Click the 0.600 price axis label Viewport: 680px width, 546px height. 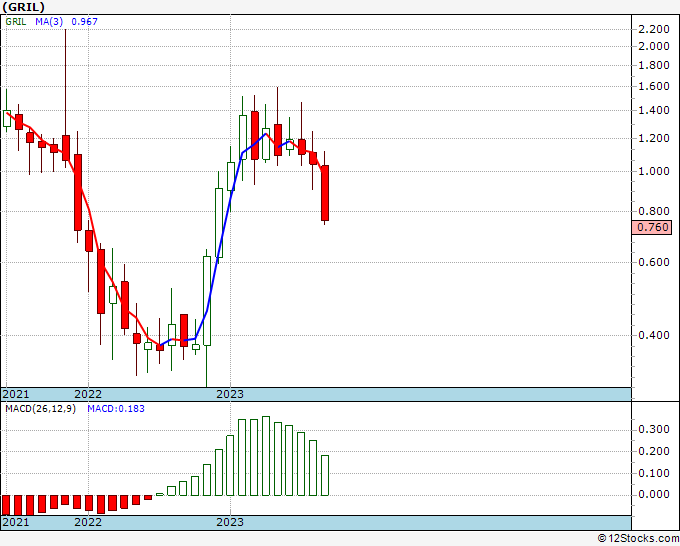point(654,262)
